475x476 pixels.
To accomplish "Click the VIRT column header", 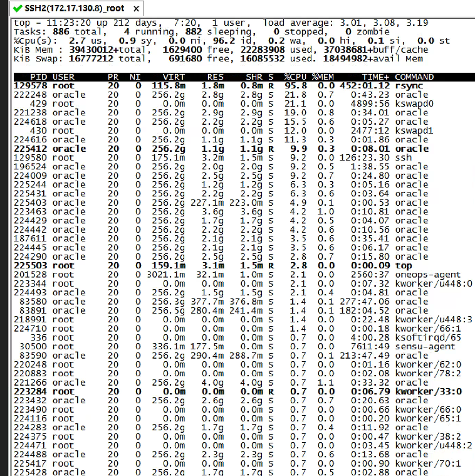I will click(174, 77).
